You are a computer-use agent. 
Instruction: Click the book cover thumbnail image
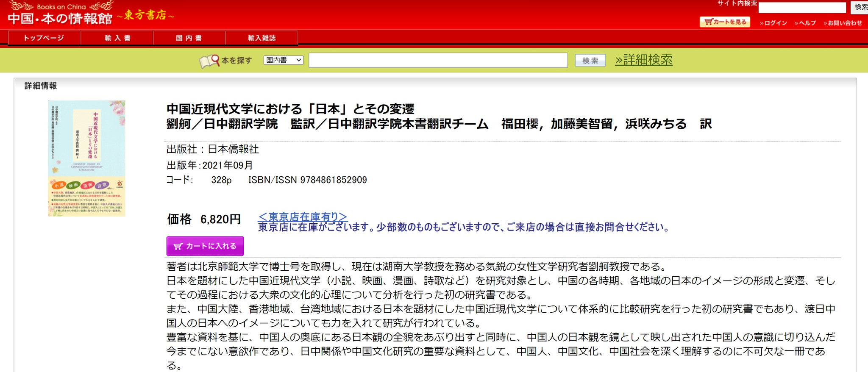pyautogui.click(x=86, y=158)
